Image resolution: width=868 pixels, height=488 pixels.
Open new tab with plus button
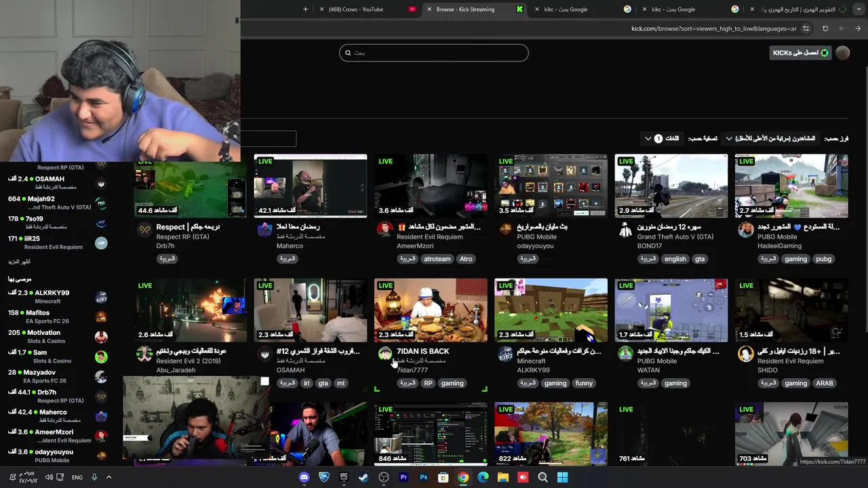[305, 9]
